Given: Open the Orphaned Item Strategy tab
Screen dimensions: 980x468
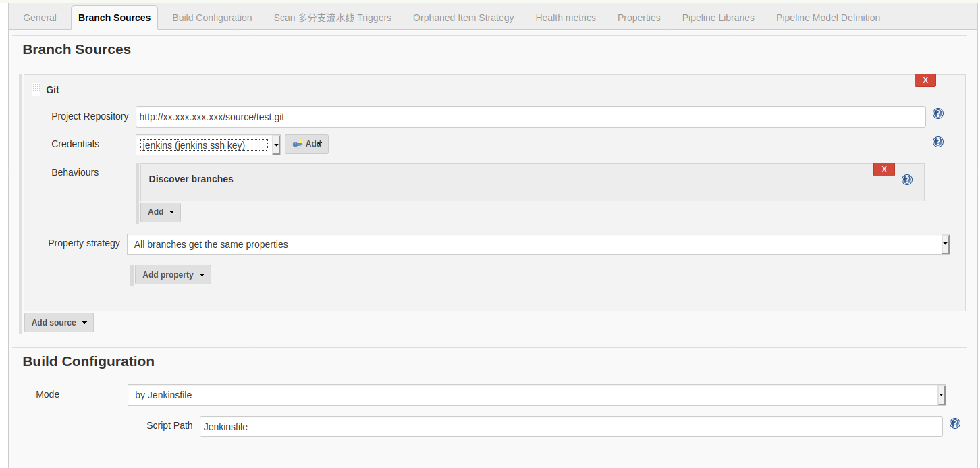Looking at the screenshot, I should 463,17.
